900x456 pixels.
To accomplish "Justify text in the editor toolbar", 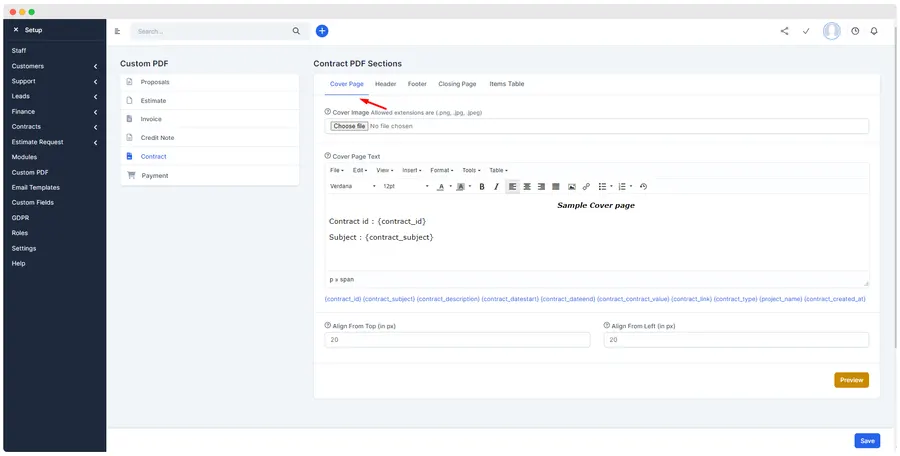I will click(556, 187).
